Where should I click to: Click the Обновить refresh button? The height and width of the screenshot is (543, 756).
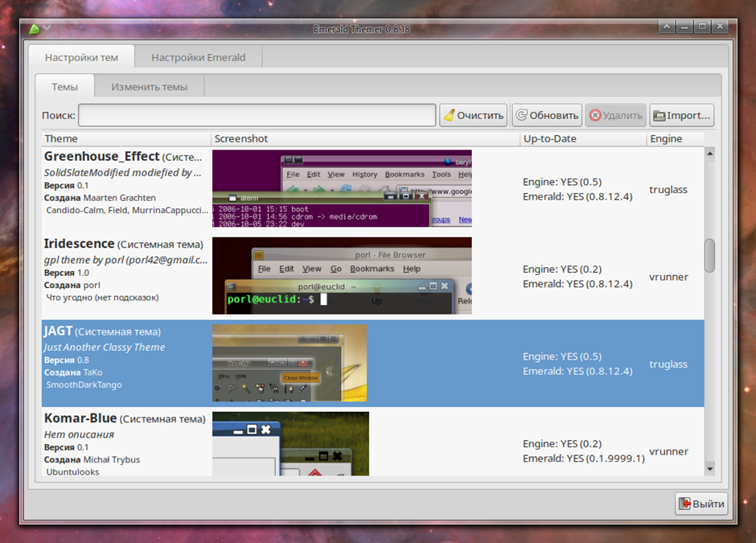pyautogui.click(x=547, y=115)
